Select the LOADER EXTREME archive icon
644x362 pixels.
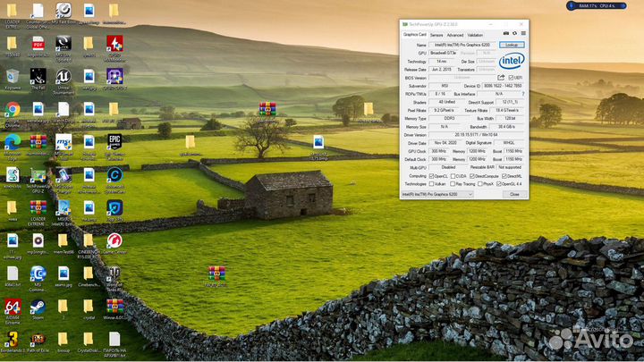38,208
